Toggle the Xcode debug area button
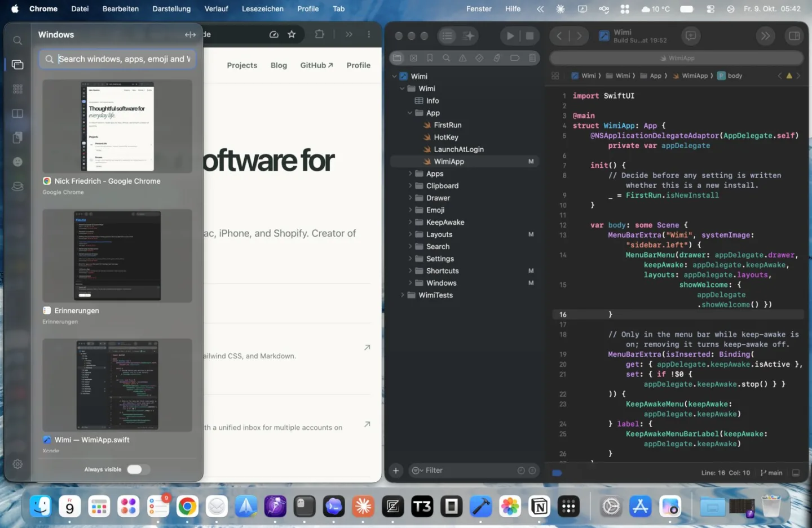Image resolution: width=812 pixels, height=528 pixels. 796,473
